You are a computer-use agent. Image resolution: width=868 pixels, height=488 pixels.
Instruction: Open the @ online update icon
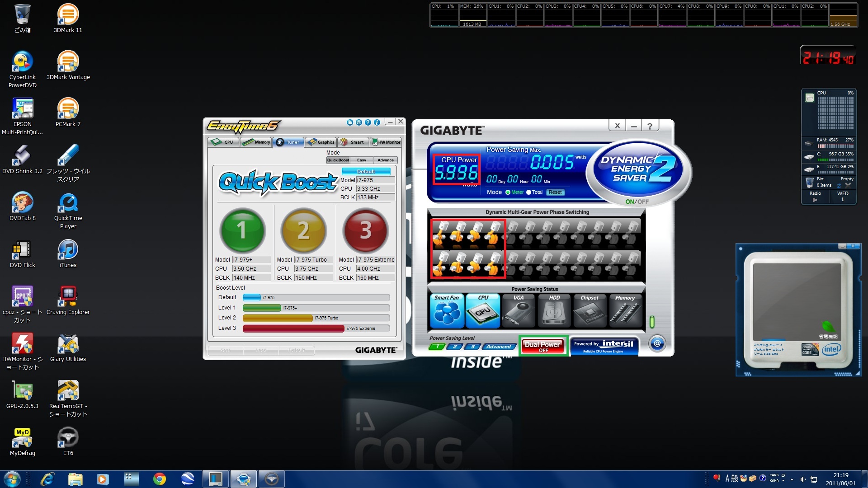657,344
